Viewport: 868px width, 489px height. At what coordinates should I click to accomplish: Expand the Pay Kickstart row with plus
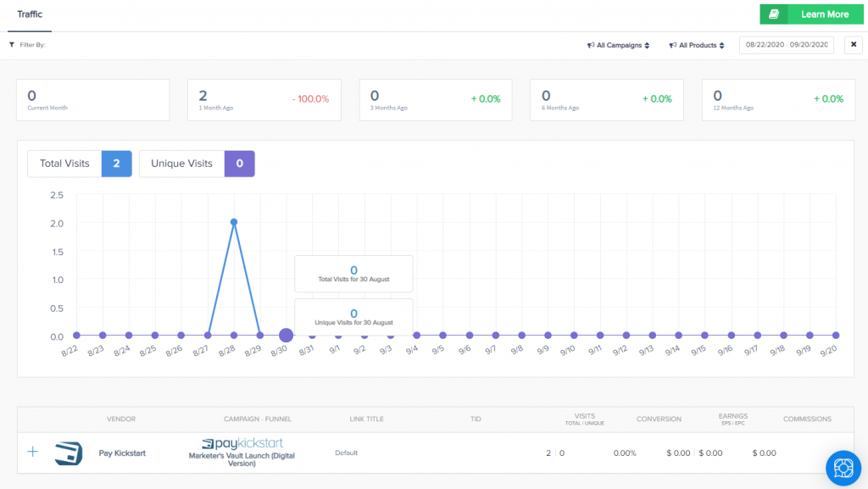point(33,452)
